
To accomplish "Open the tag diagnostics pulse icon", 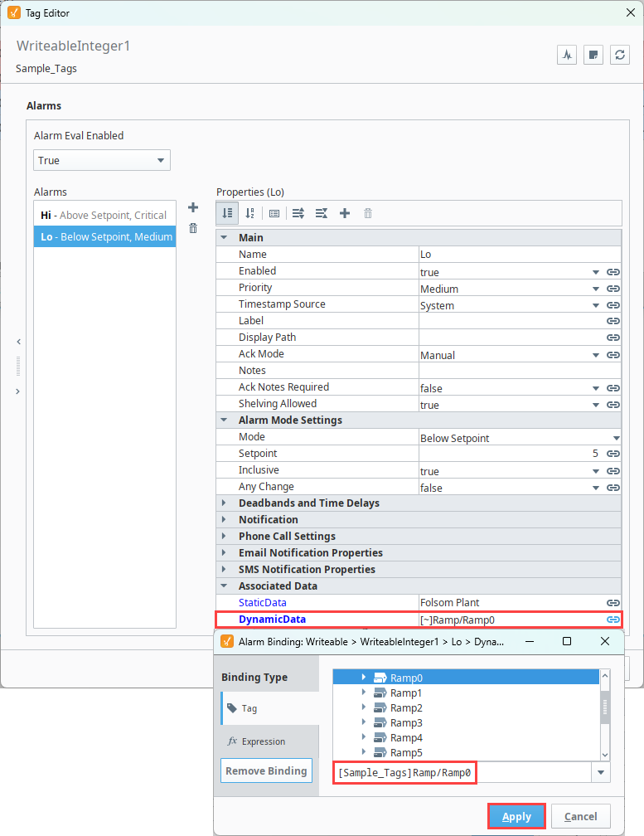I will tap(567, 55).
